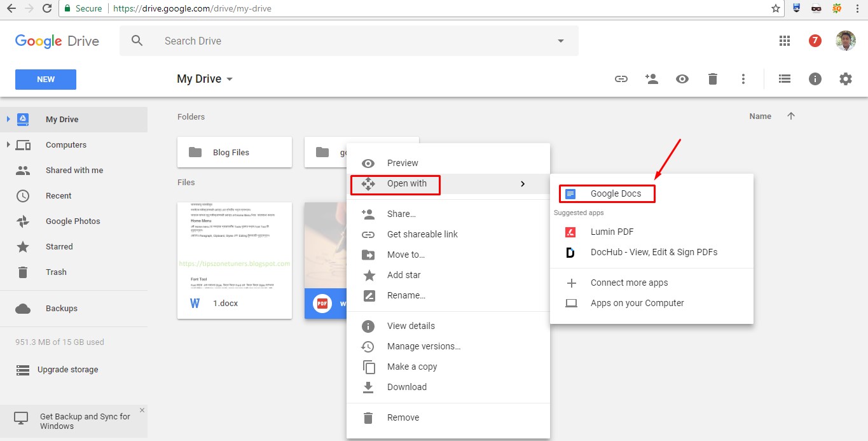Image resolution: width=868 pixels, height=441 pixels.
Task: Click the NEW button
Action: (x=46, y=80)
